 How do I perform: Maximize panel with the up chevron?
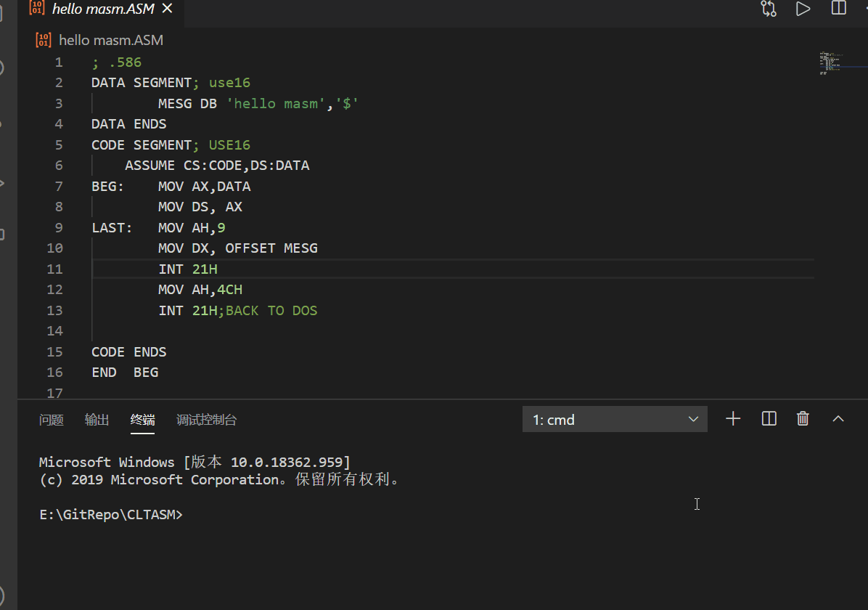(838, 419)
